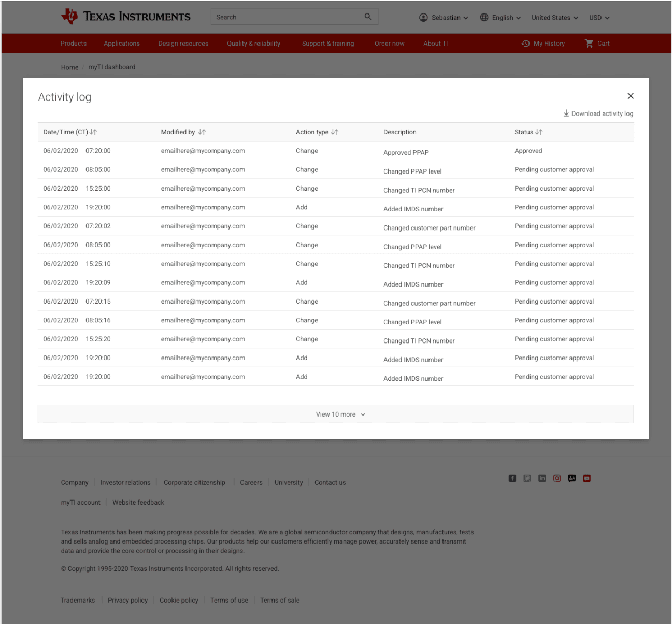Select the '08:05:16' time cell

coord(98,320)
